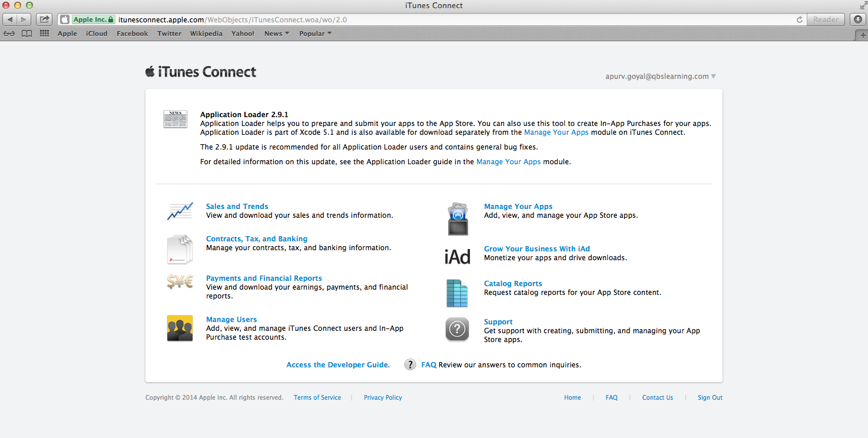Click Manage Your Apps link in guide sentence
The width and height of the screenshot is (868, 438).
pos(509,162)
